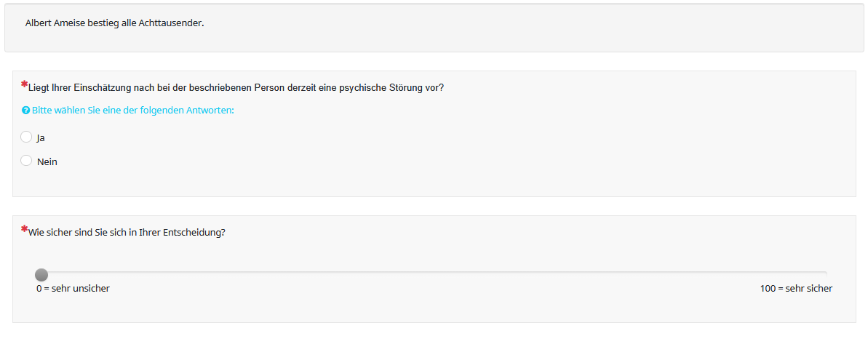
Task: Click the far right end of slider track
Action: (x=824, y=273)
